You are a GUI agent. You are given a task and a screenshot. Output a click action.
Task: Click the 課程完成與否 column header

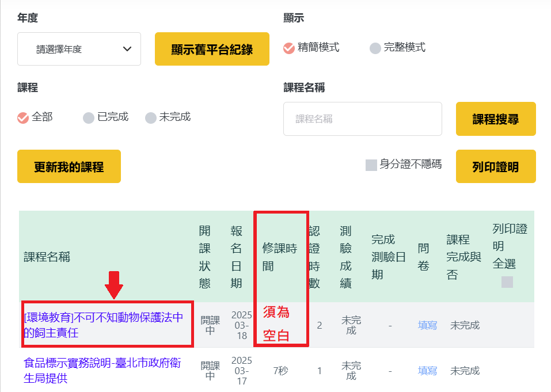point(463,257)
